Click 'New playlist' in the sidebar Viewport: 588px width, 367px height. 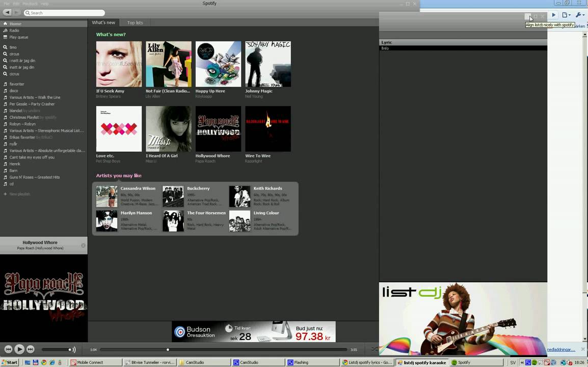click(x=19, y=194)
